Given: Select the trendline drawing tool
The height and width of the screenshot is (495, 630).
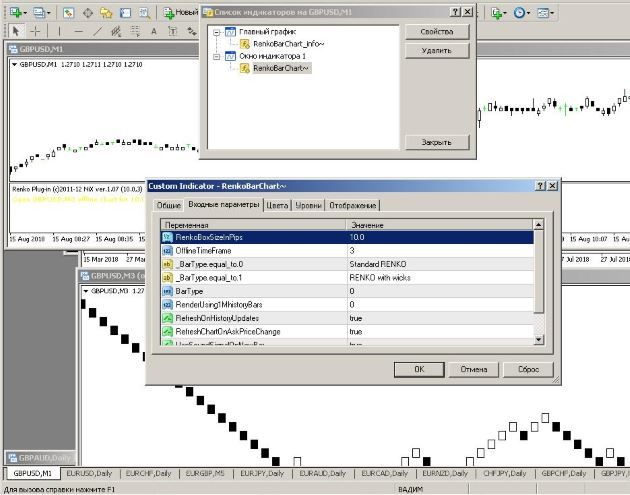Looking at the screenshot, I should [97, 31].
